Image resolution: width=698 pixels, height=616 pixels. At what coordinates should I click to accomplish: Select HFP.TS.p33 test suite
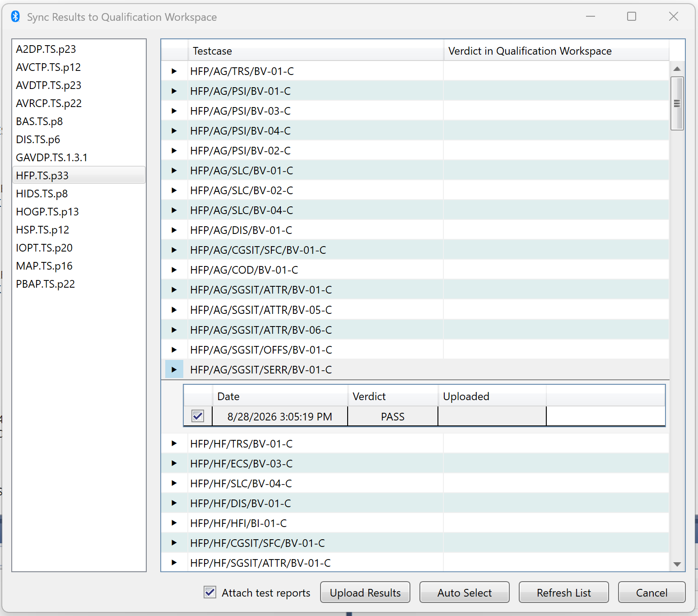tap(79, 175)
